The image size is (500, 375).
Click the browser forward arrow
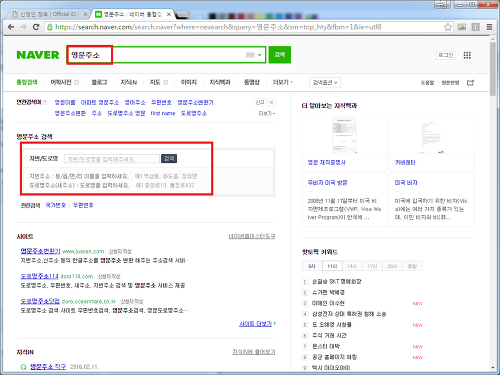(x=23, y=27)
